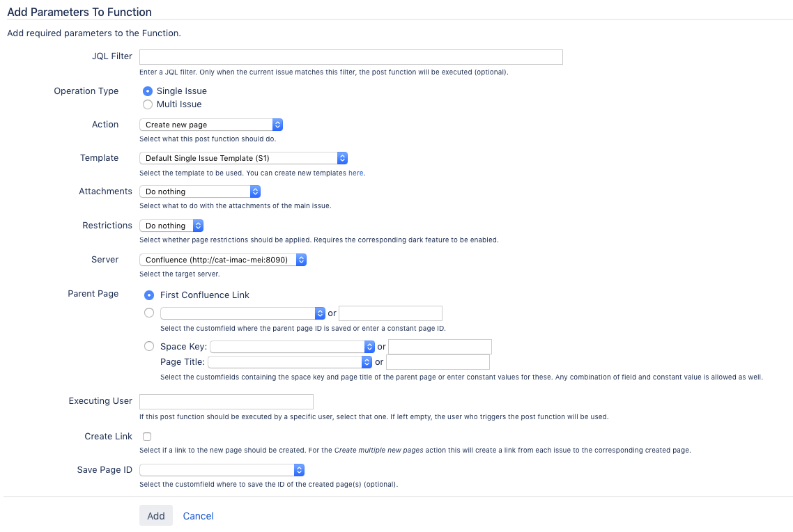Expand the Server selection dropdown
Viewport: 793px width, 532px height.
tap(223, 260)
